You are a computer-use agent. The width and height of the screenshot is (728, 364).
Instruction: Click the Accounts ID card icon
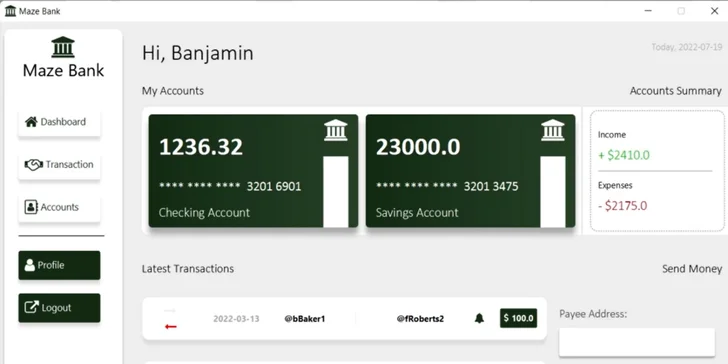[x=31, y=207]
